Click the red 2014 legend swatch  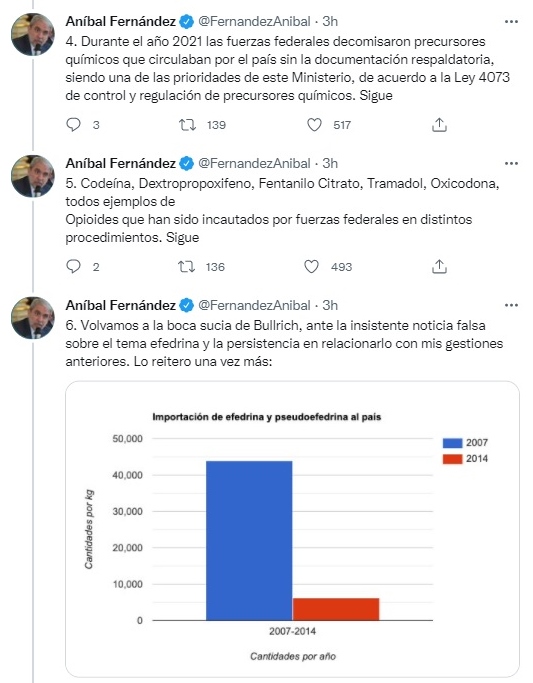(x=452, y=459)
